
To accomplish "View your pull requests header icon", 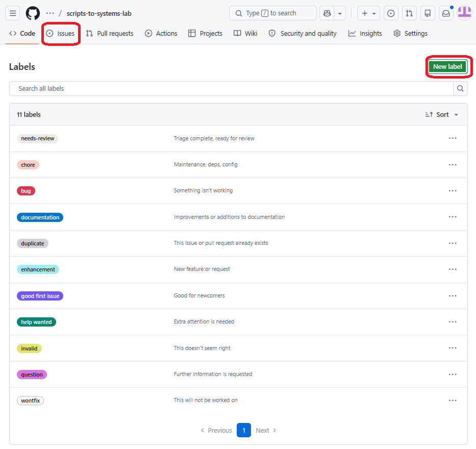I will click(409, 13).
